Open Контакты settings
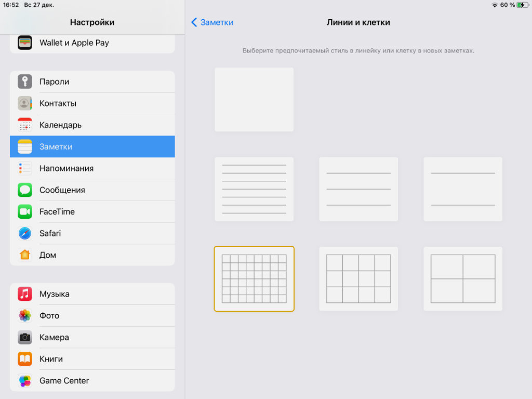 click(x=92, y=103)
